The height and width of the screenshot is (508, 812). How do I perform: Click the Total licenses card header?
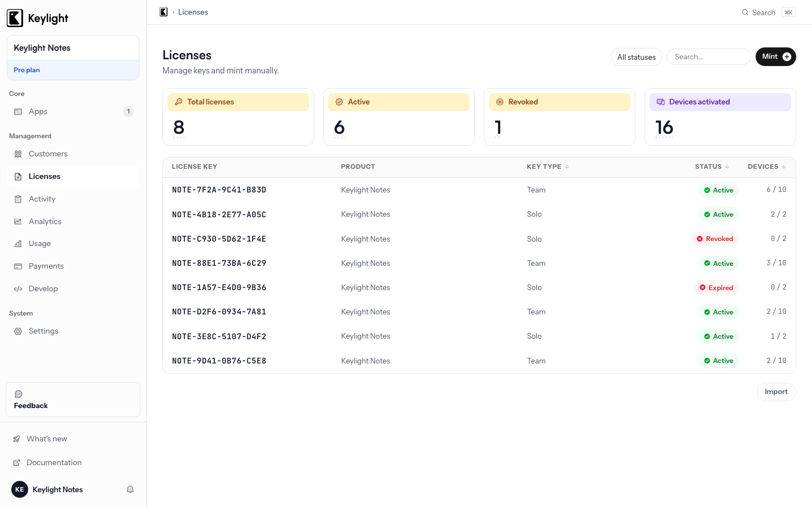point(238,102)
